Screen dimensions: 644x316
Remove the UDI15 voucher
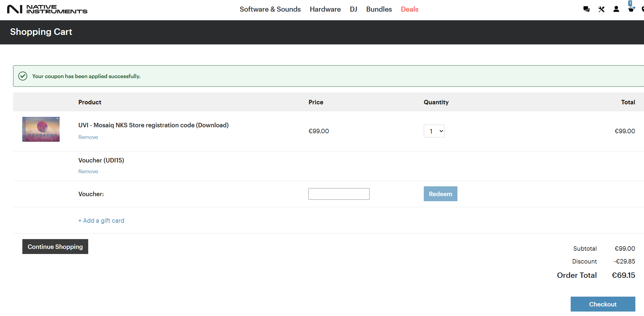point(88,171)
